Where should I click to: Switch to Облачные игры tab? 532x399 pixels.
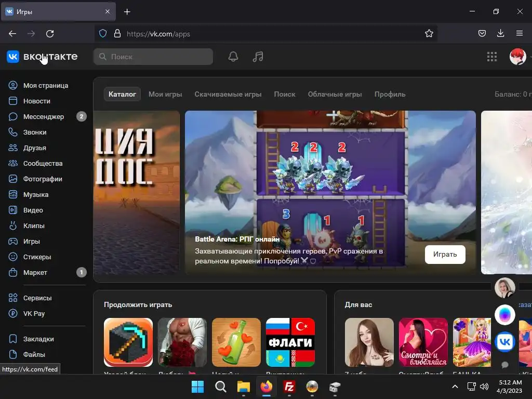pyautogui.click(x=335, y=95)
